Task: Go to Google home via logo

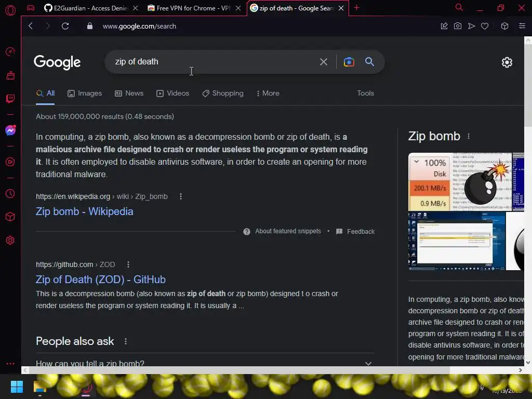Action: tap(57, 62)
